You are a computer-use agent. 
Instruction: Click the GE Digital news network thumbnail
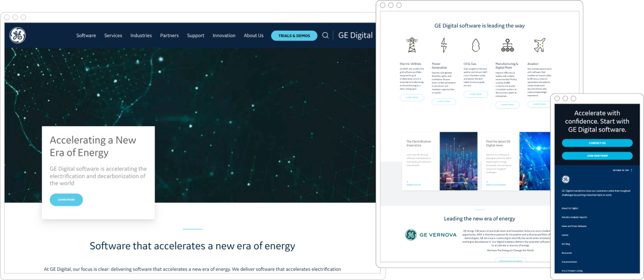(535, 161)
